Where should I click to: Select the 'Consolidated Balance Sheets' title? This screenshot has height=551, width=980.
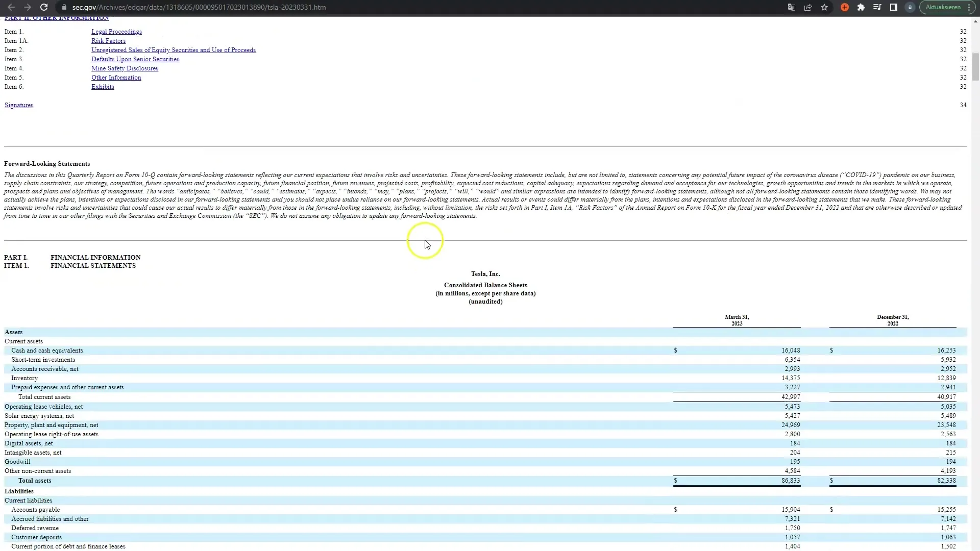click(x=485, y=285)
